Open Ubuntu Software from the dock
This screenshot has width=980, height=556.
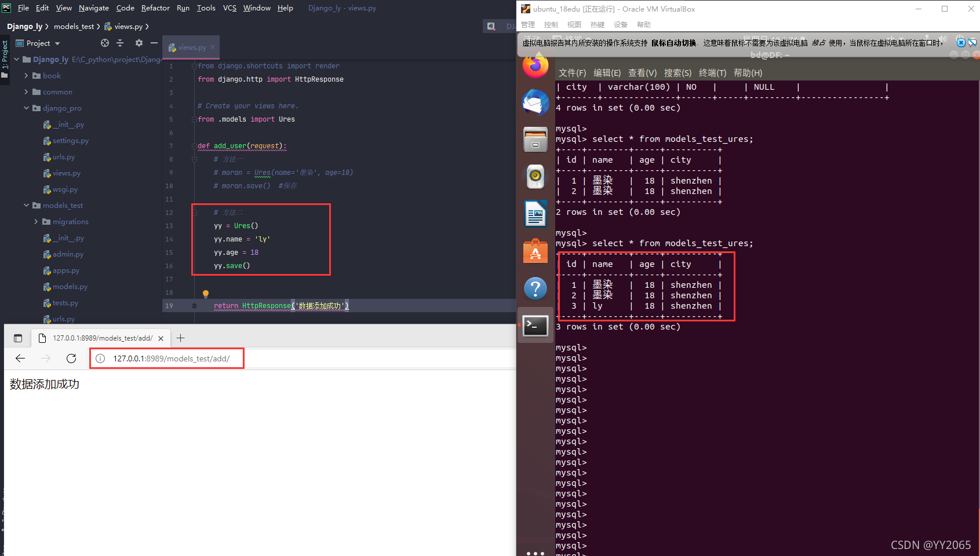coord(535,251)
